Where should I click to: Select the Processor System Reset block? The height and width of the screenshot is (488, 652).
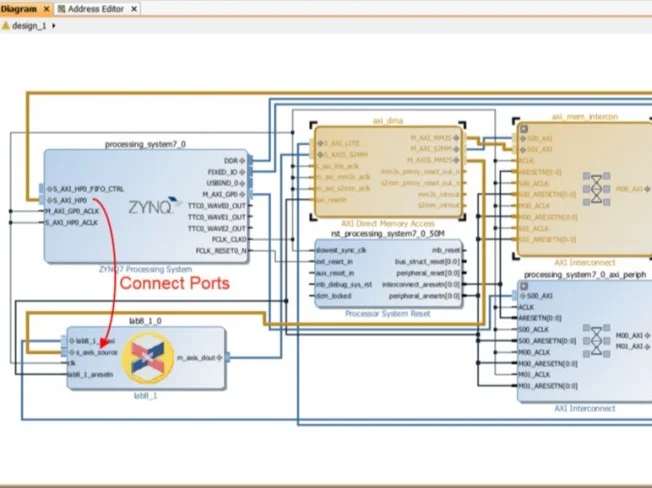click(x=388, y=313)
